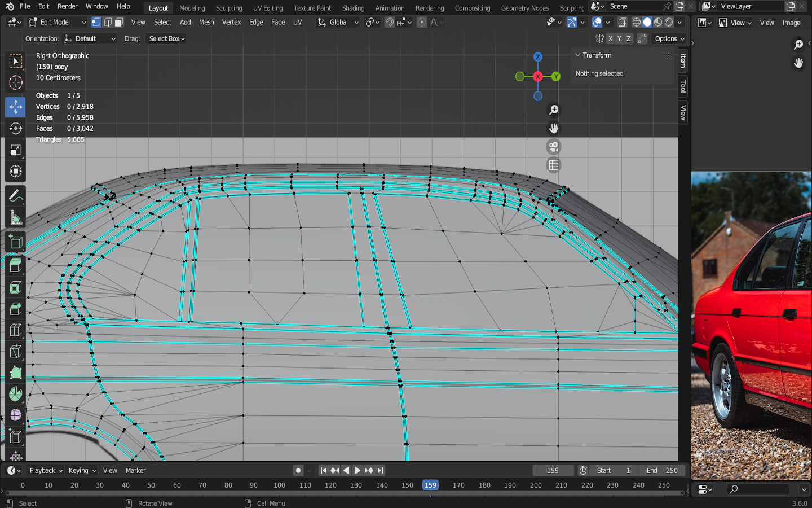Select the Rotate tool
Image resolution: width=812 pixels, height=508 pixels.
(15, 129)
